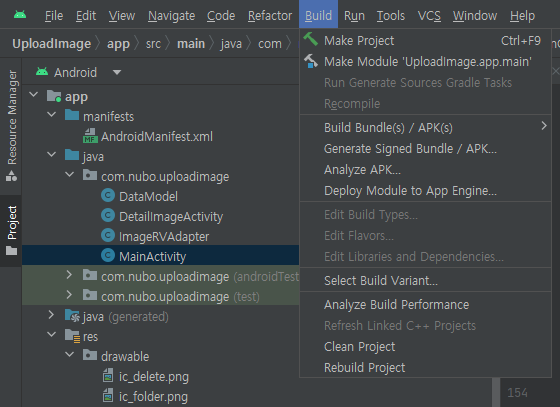Collapse the java folder
The height and width of the screenshot is (407, 560).
coord(51,155)
